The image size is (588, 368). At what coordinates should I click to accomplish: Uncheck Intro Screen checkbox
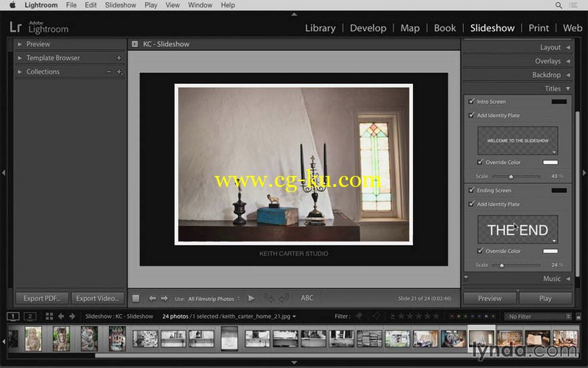[471, 101]
